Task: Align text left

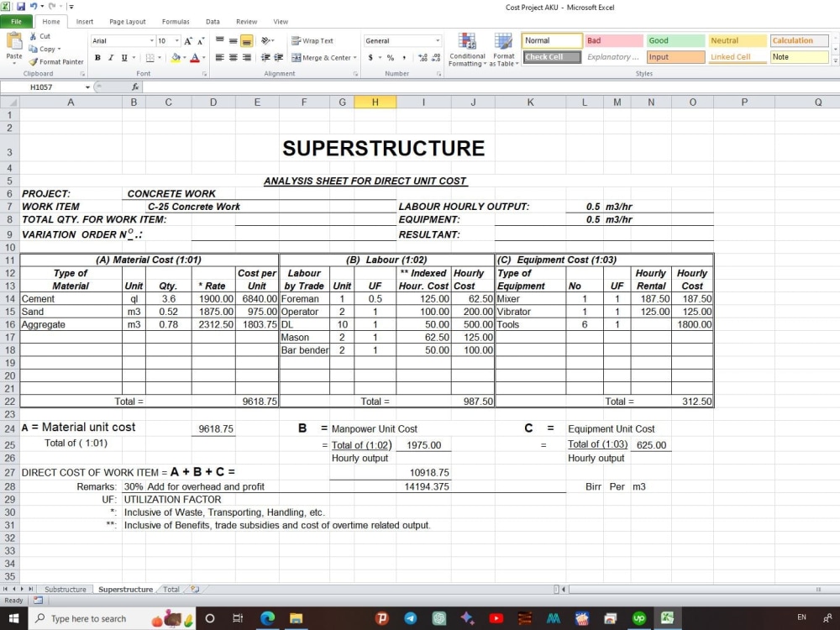Action: click(x=219, y=57)
